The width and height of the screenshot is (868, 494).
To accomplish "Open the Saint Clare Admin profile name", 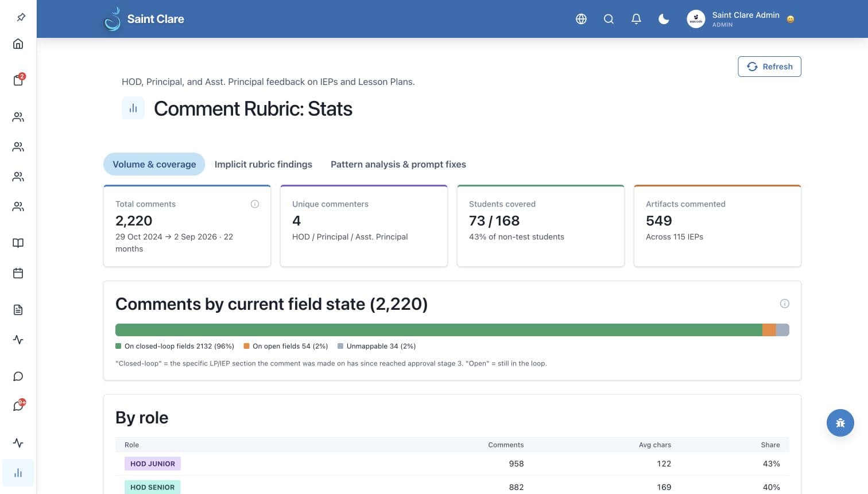I will [746, 15].
